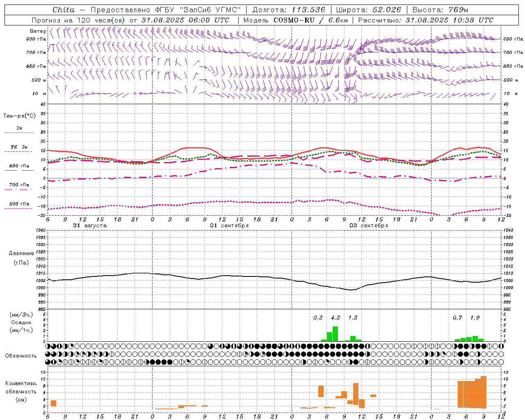Select the provider text "ЗапСиб УГМС"

[x=210, y=10]
